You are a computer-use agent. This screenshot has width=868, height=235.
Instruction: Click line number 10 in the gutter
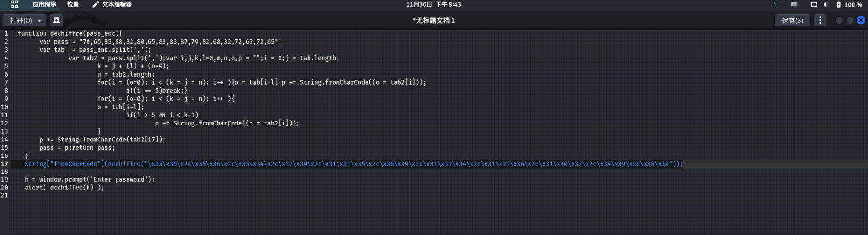[5, 107]
